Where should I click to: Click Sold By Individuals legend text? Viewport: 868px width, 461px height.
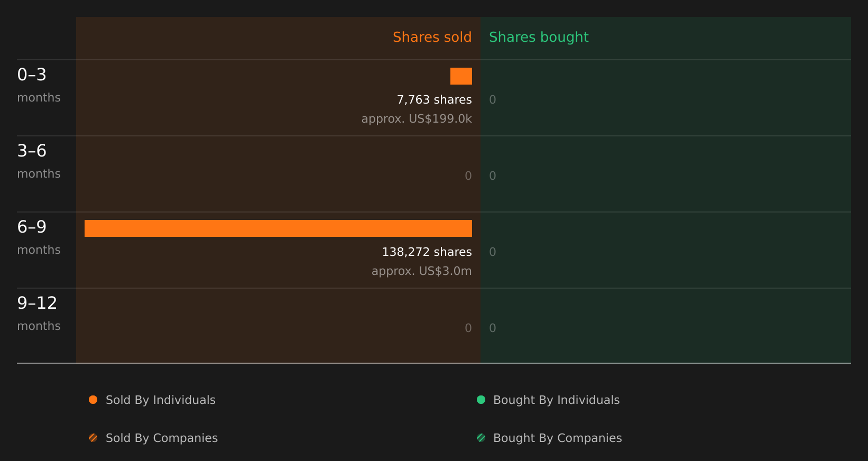[x=161, y=400]
